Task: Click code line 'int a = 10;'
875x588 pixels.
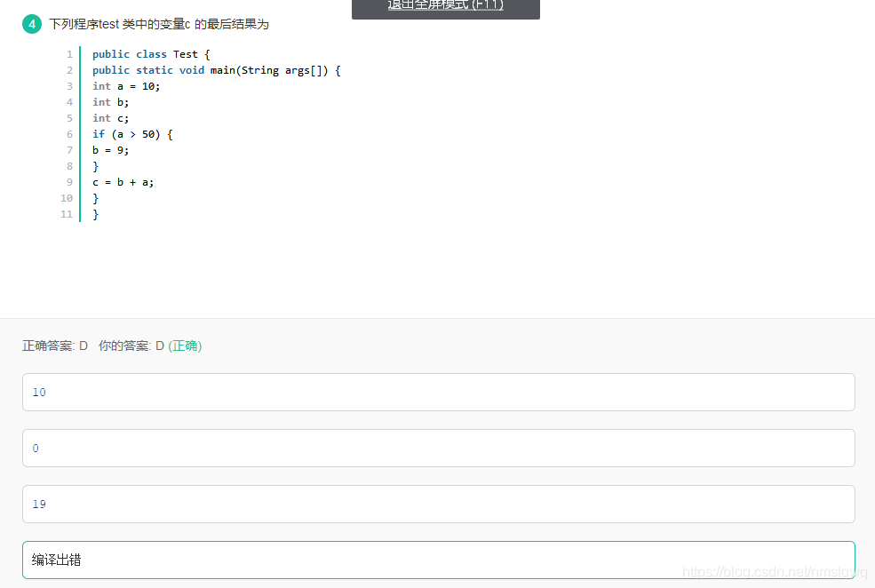Action: pyautogui.click(x=126, y=86)
